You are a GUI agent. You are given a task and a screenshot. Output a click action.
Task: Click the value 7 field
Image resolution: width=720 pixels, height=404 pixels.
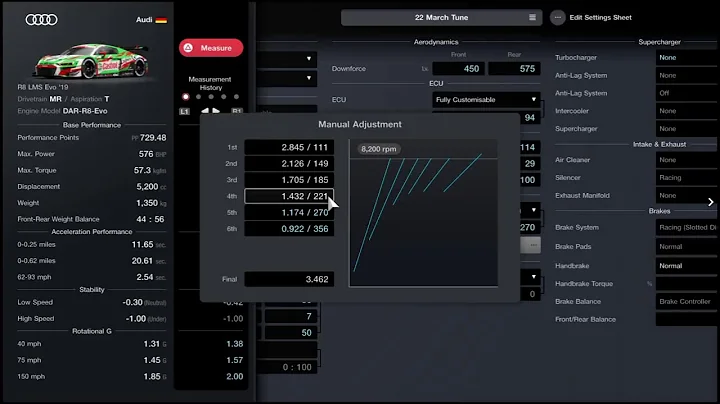(291, 316)
